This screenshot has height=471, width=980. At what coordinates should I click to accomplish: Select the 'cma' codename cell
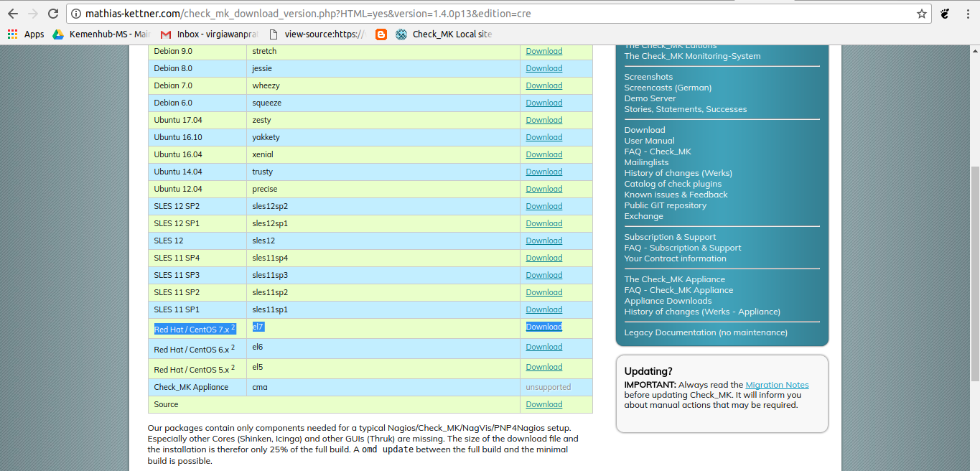pos(383,387)
